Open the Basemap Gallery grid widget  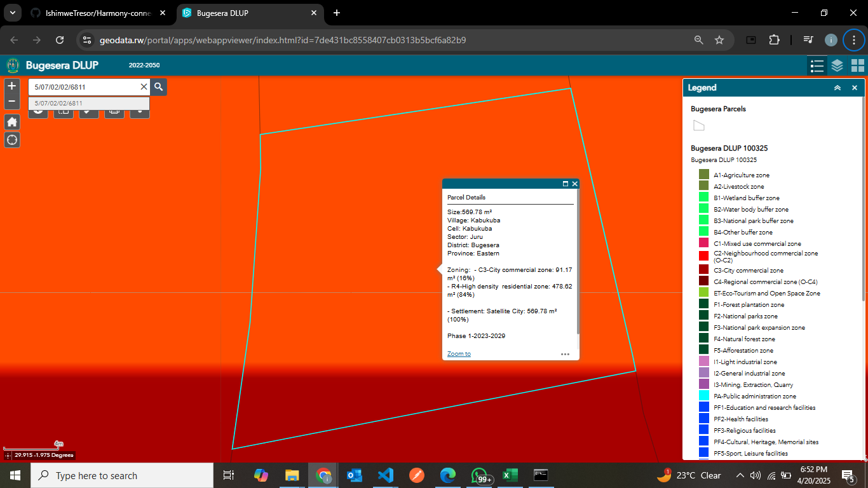point(858,65)
